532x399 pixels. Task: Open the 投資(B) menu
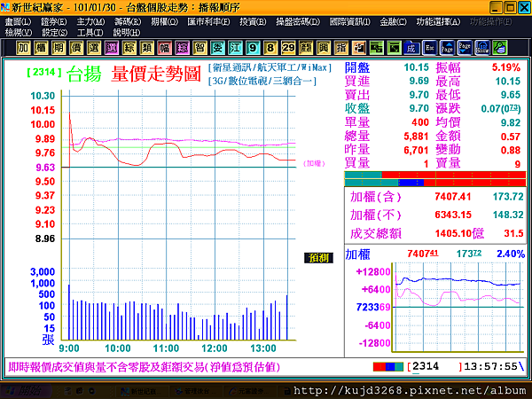pos(253,22)
